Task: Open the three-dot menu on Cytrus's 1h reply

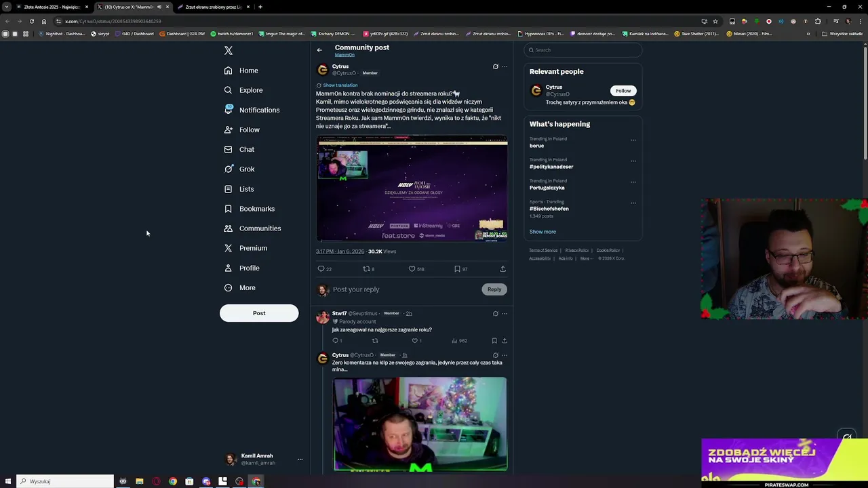Action: pyautogui.click(x=504, y=355)
